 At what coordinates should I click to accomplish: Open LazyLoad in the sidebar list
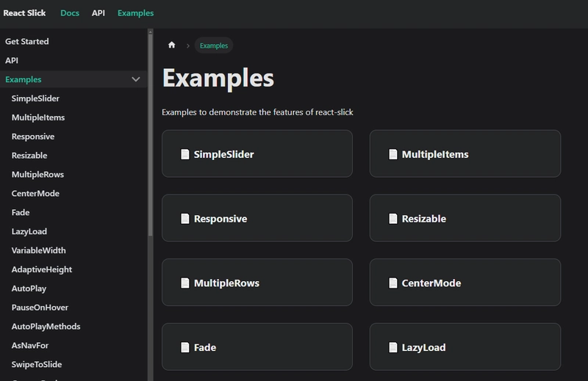(x=29, y=231)
